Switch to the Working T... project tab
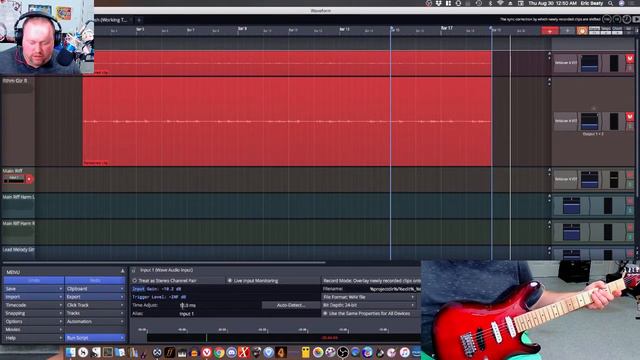This screenshot has height=360, width=640. (x=111, y=20)
